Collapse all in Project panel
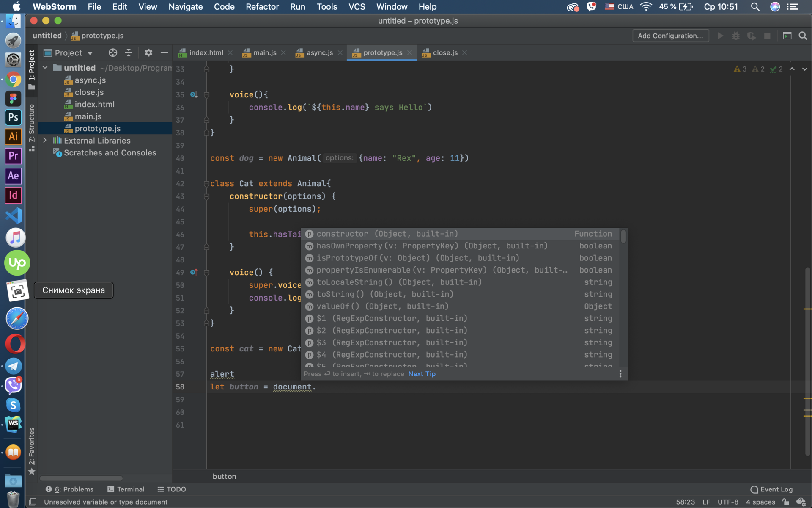The height and width of the screenshot is (508, 812). click(129, 53)
